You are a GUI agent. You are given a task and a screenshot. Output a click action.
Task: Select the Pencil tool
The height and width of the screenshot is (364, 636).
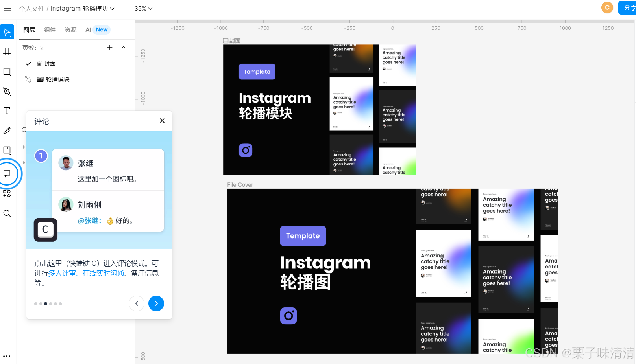click(7, 131)
